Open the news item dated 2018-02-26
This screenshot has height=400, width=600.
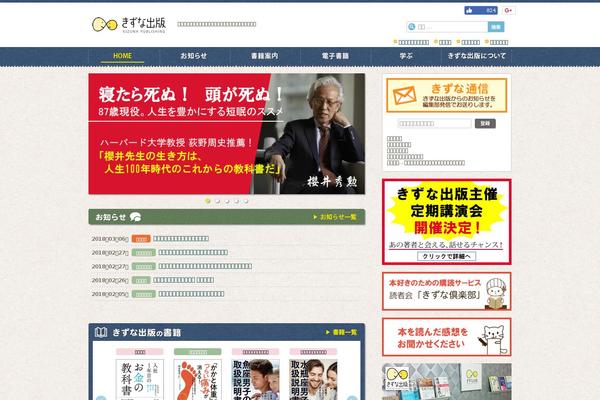click(184, 280)
